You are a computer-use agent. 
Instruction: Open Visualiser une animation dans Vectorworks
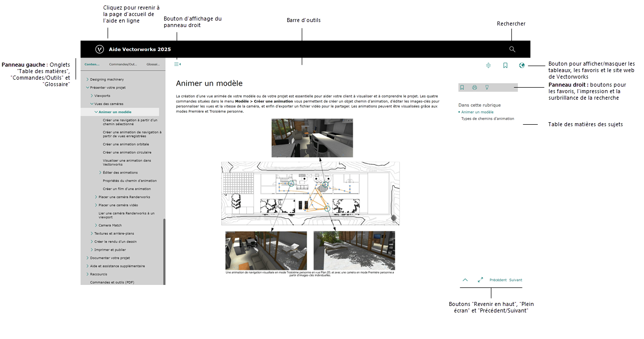click(x=127, y=163)
